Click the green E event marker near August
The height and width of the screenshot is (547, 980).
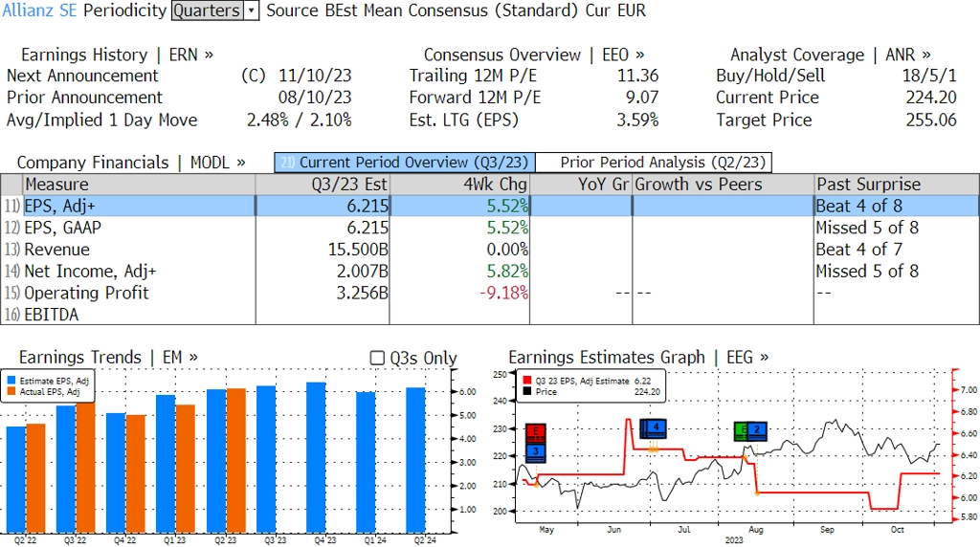coord(742,430)
